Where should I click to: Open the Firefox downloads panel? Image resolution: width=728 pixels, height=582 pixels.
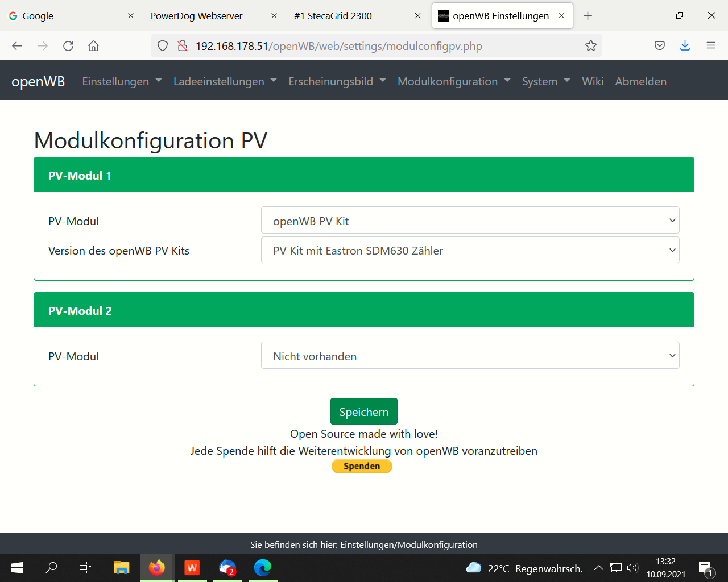685,46
